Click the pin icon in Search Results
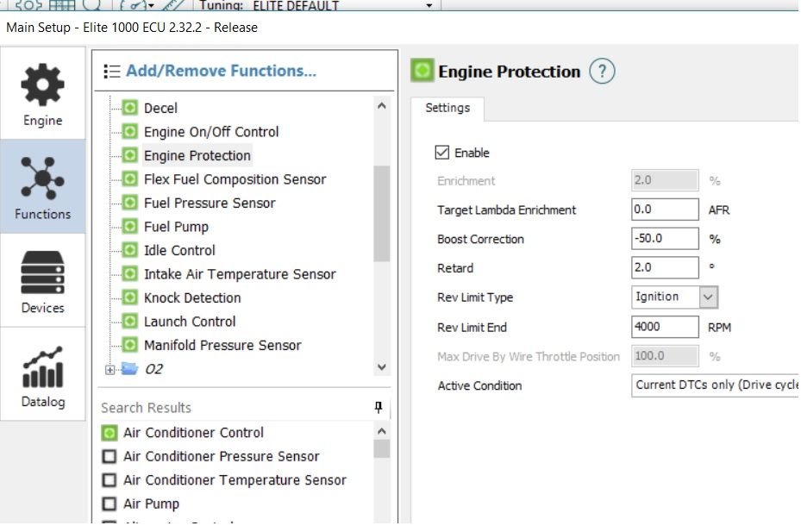 point(378,408)
